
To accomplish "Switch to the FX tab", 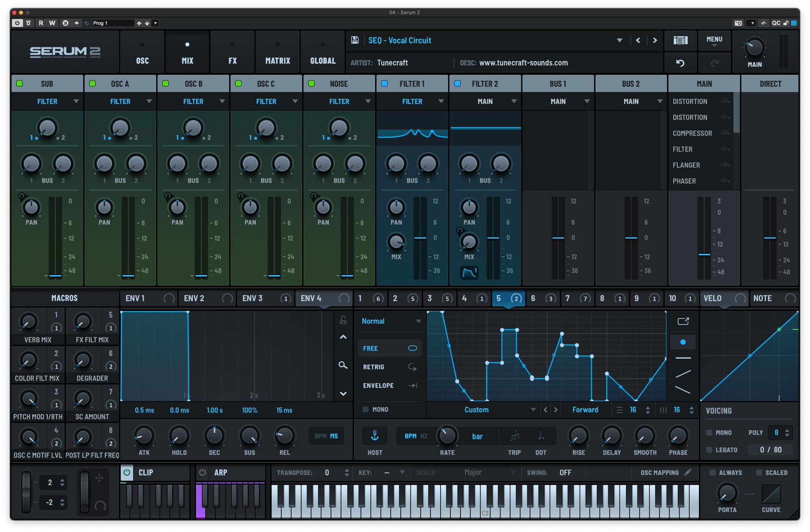I will point(232,52).
